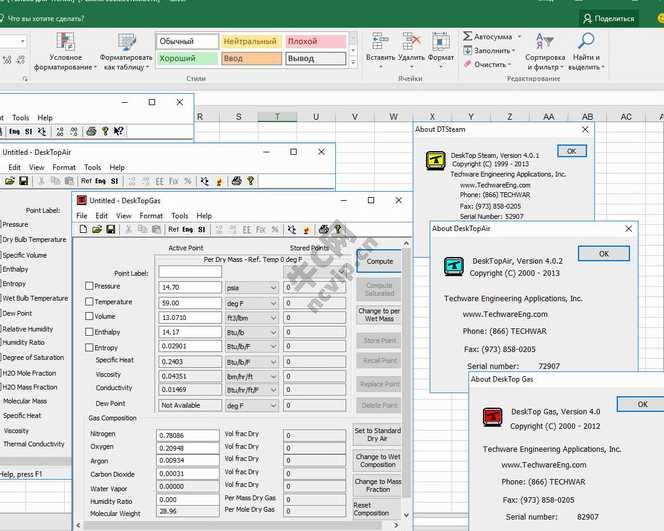Click the print icon in DeskTopAir toolbar
Image resolution: width=664 pixels, height=531 pixels.
pyautogui.click(x=237, y=181)
